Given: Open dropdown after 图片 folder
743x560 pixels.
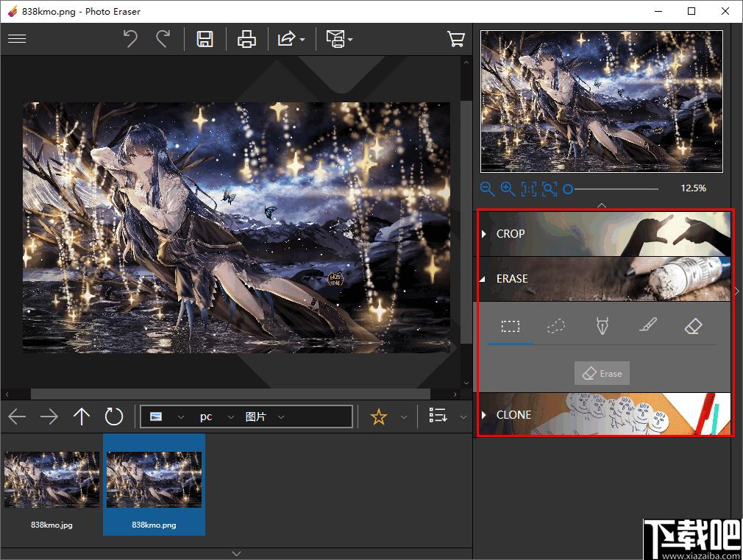Looking at the screenshot, I should tap(281, 417).
